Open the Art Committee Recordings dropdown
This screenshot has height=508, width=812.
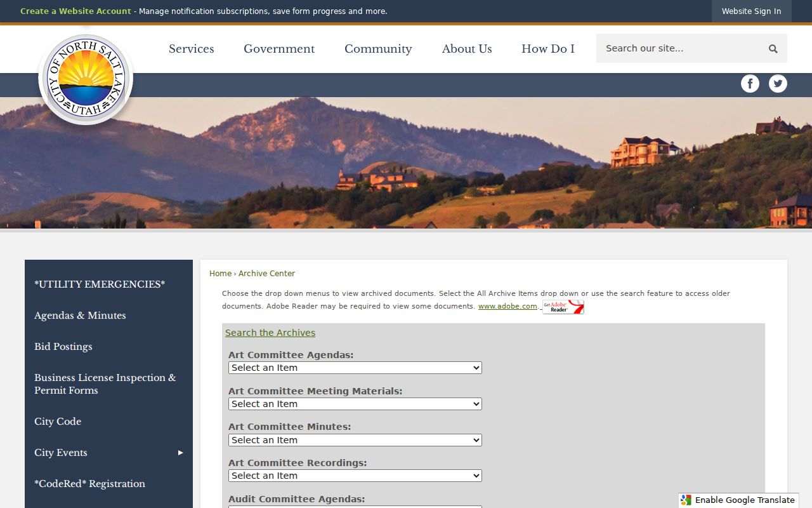click(355, 476)
